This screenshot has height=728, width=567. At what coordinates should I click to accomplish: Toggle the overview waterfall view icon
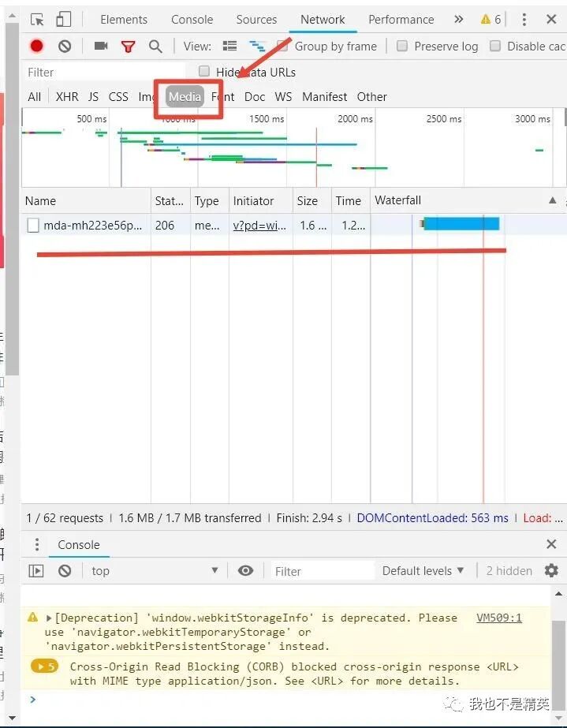257,46
